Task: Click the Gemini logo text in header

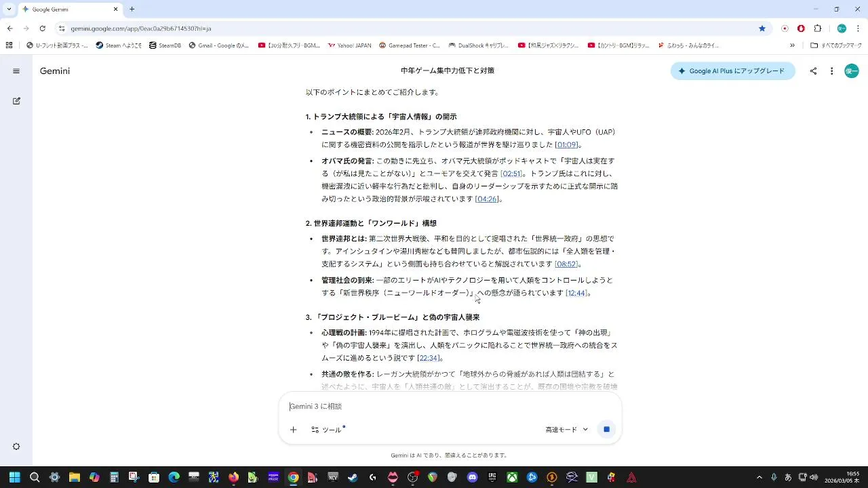Action: click(x=54, y=71)
